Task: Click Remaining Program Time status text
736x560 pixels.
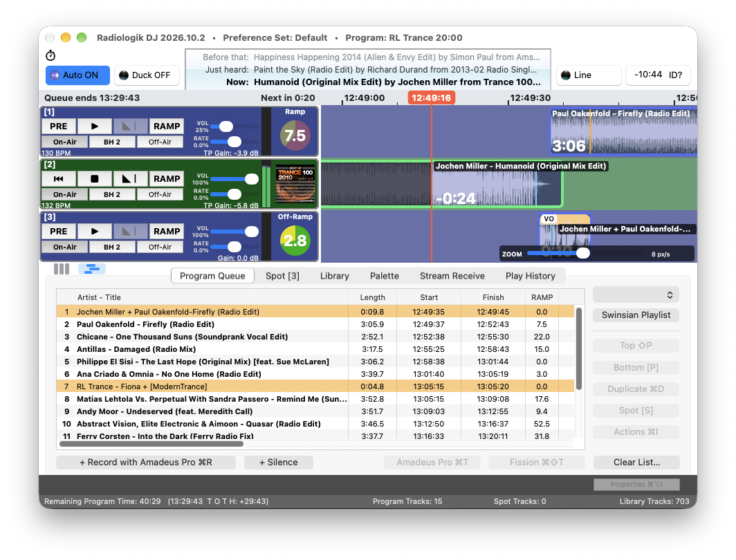Action: point(102,501)
